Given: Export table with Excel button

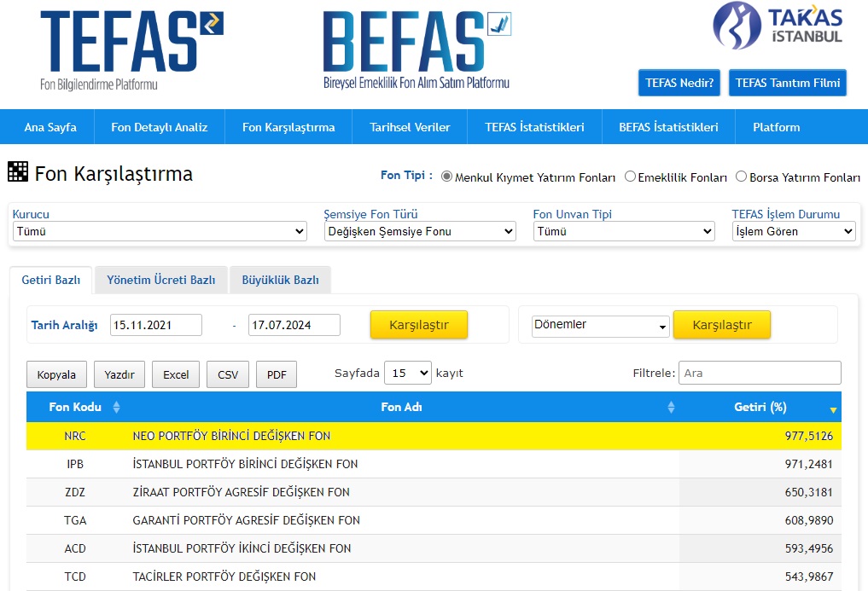Looking at the screenshot, I should pos(176,374).
